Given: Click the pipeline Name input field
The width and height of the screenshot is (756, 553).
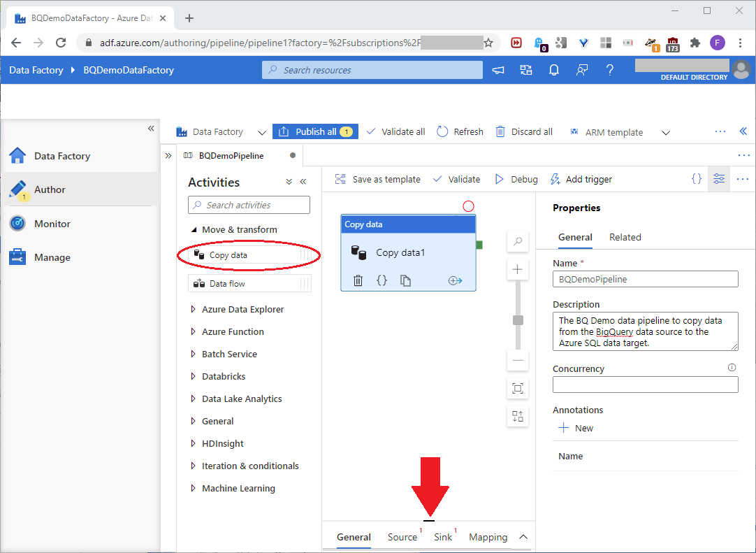Looking at the screenshot, I should tap(645, 279).
